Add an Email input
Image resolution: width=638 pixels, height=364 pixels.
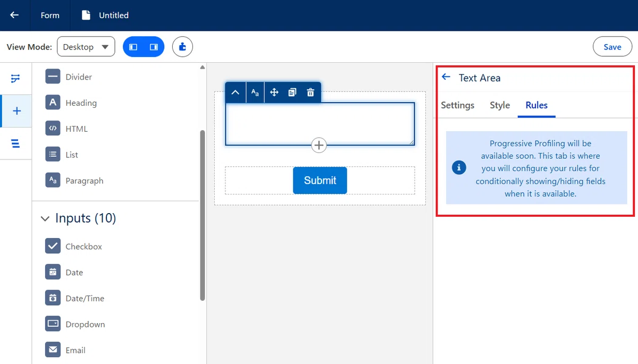tap(66, 350)
